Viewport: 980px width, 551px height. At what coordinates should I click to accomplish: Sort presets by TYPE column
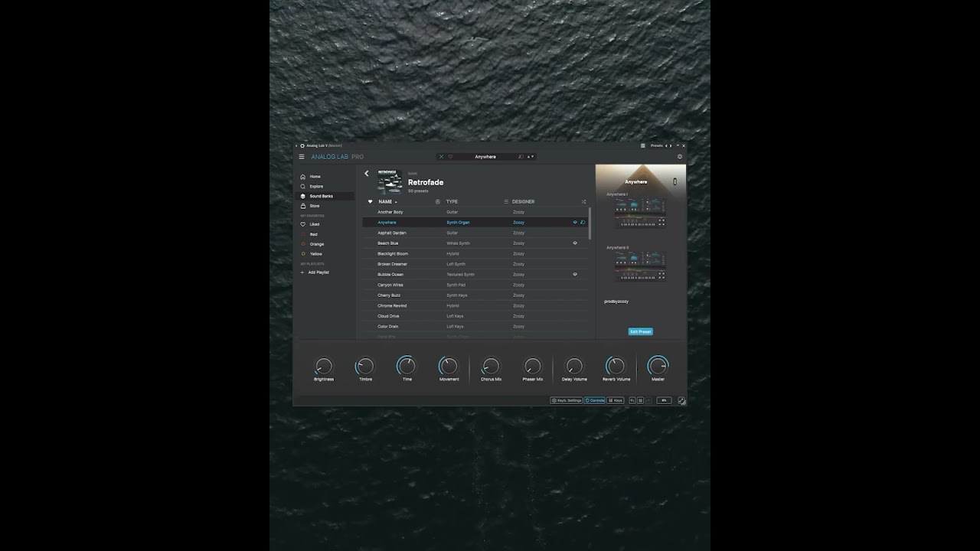pyautogui.click(x=452, y=202)
